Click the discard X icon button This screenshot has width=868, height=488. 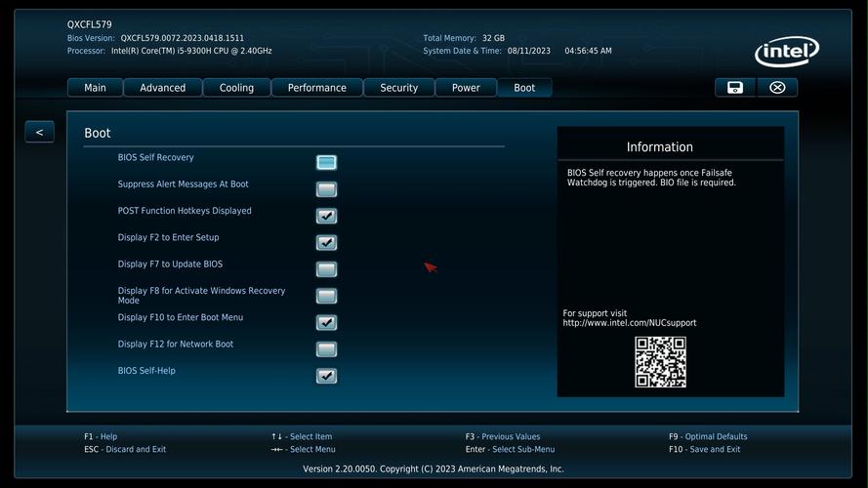click(x=777, y=88)
